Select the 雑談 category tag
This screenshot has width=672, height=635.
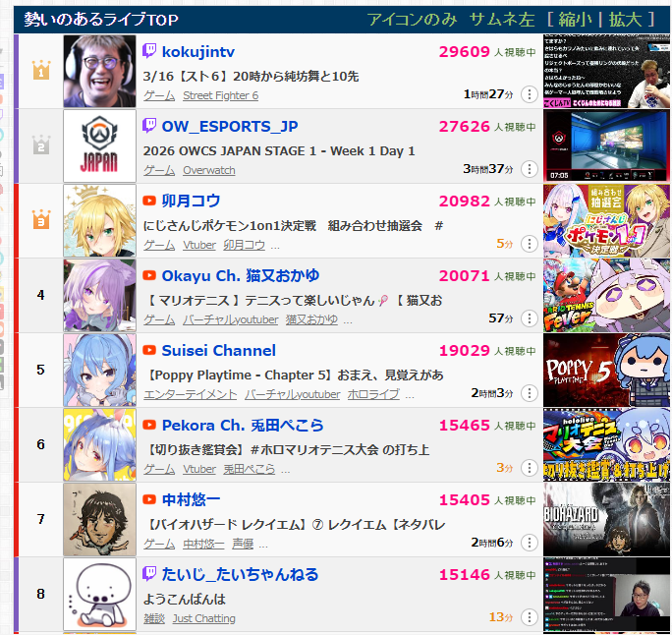154,618
